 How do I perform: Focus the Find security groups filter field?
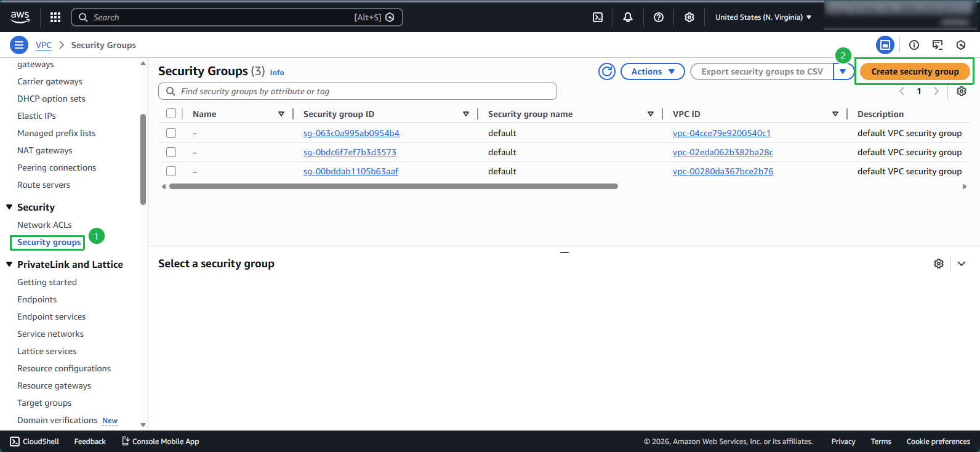(358, 91)
